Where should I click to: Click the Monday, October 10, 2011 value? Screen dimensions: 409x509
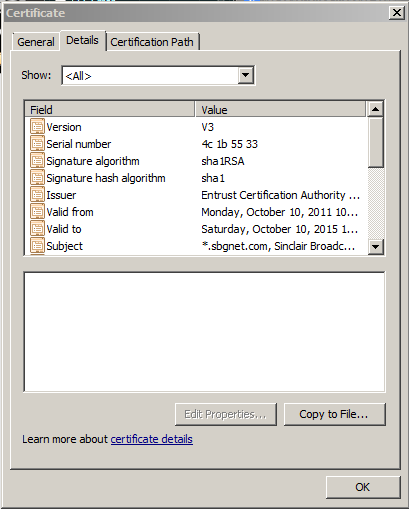[280, 212]
